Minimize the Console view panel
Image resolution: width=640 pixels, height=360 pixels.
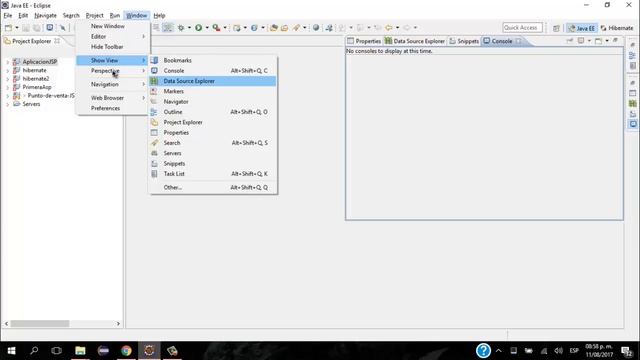[x=615, y=40]
